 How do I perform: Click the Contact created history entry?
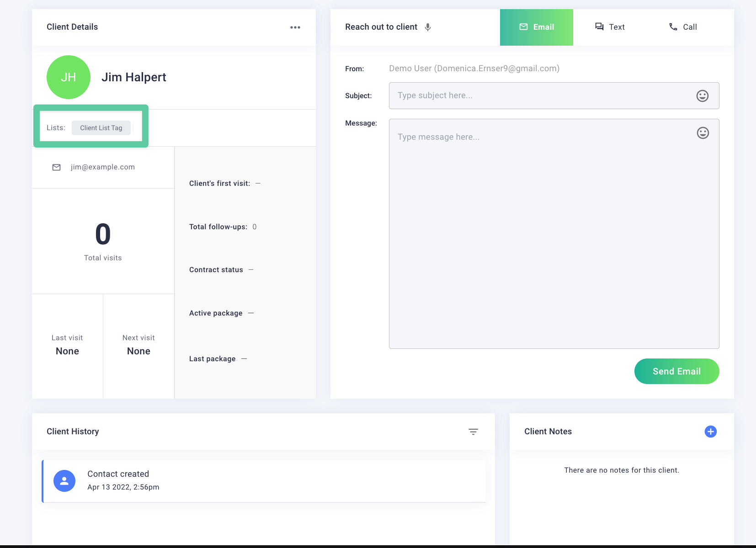point(264,481)
